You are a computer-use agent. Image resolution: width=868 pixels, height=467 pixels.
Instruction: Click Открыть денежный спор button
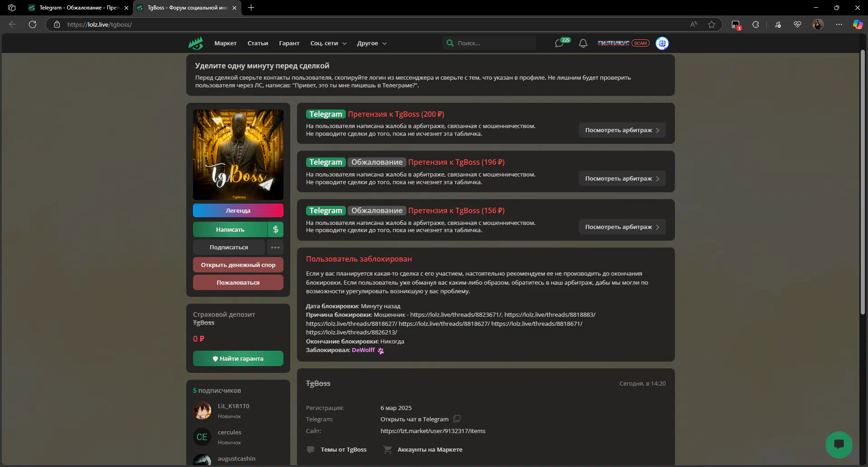click(x=238, y=265)
